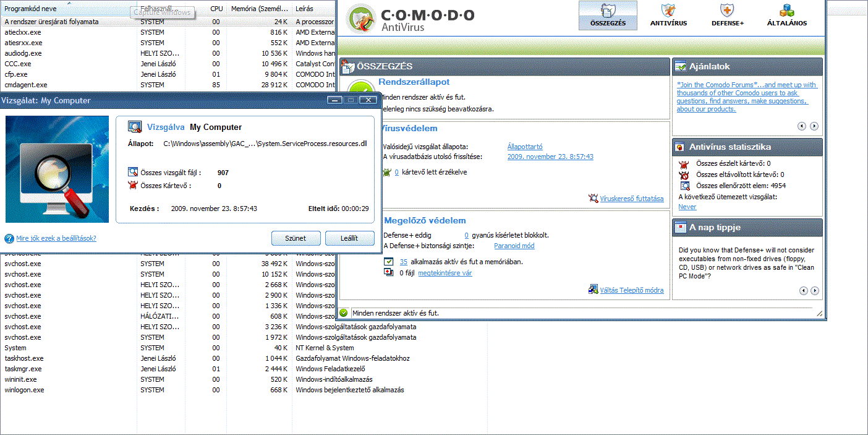Click the Vizsgálva magnifier icon in scan dialog

(x=135, y=127)
